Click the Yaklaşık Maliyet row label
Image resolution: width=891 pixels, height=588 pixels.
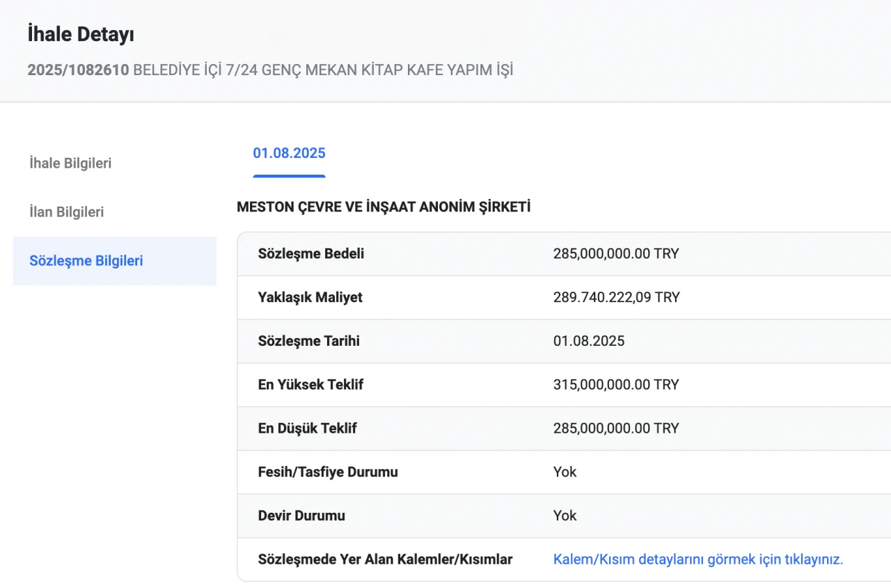coord(310,298)
